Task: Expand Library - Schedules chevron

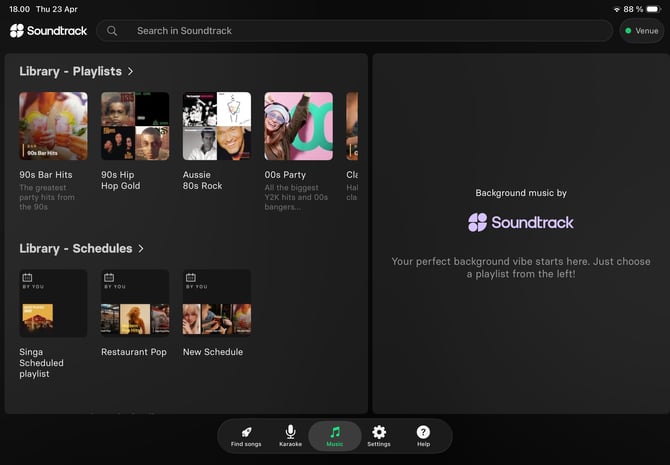Action: click(141, 249)
